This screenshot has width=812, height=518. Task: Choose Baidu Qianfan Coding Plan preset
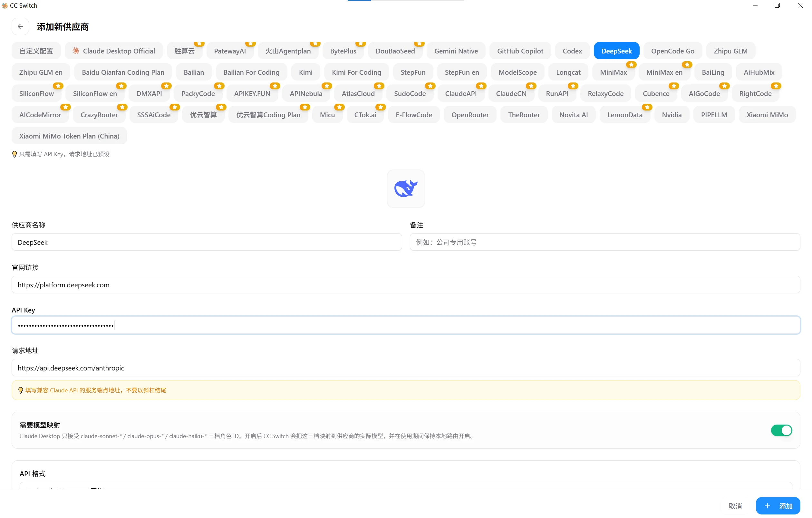coord(123,72)
